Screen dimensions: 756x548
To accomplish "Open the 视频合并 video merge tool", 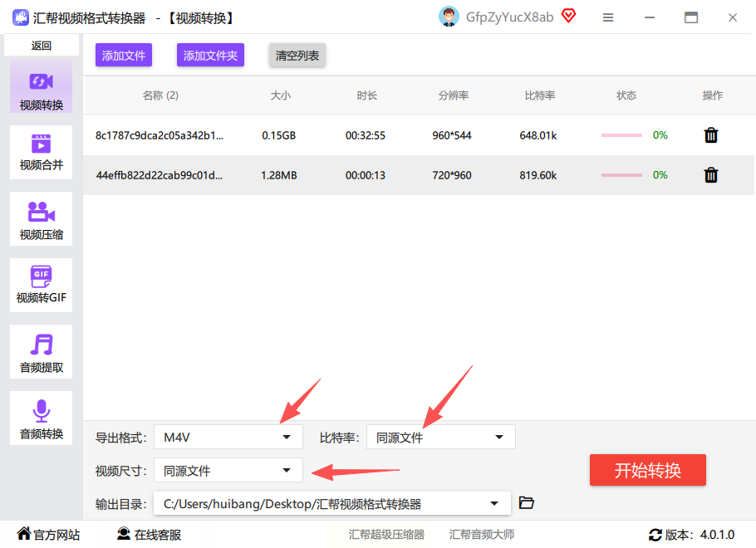I will pos(41,152).
